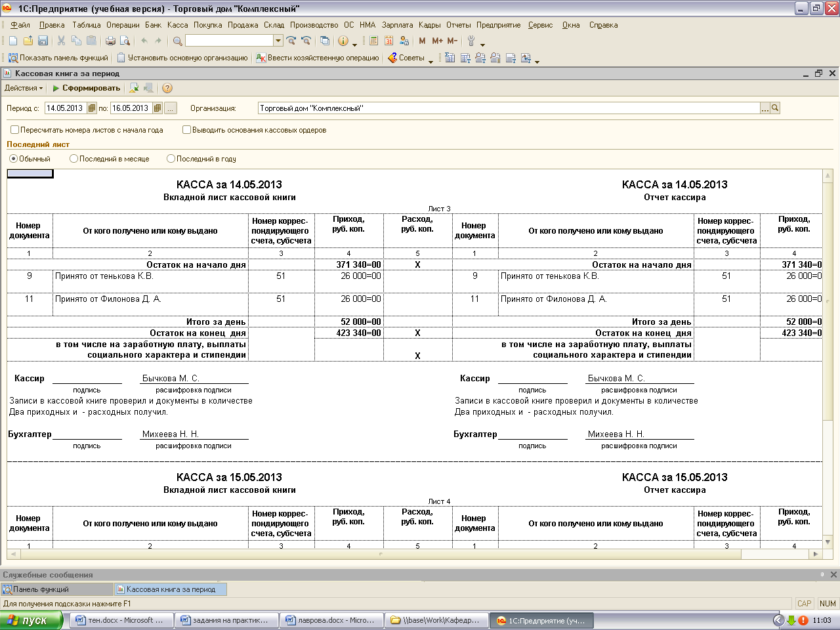Open the Зарплата menu
The image size is (840, 630).
click(x=397, y=25)
